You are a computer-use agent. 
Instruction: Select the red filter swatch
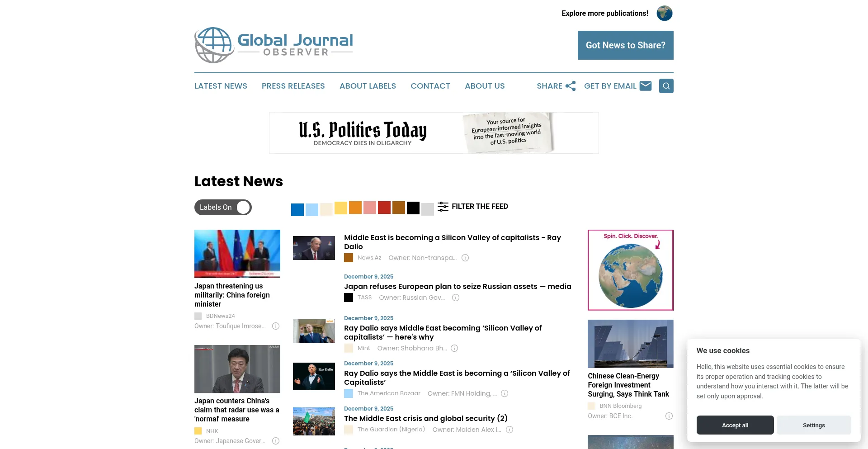click(384, 208)
